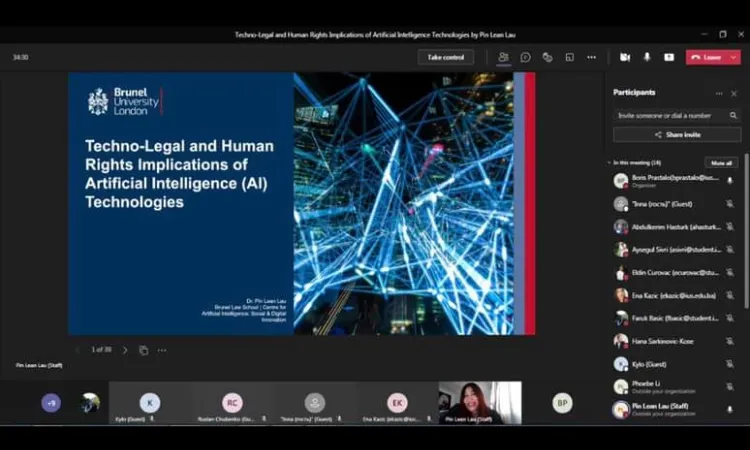Collapse the 'In this meeting' section
This screenshot has height=450, width=750.
pyautogui.click(x=610, y=162)
